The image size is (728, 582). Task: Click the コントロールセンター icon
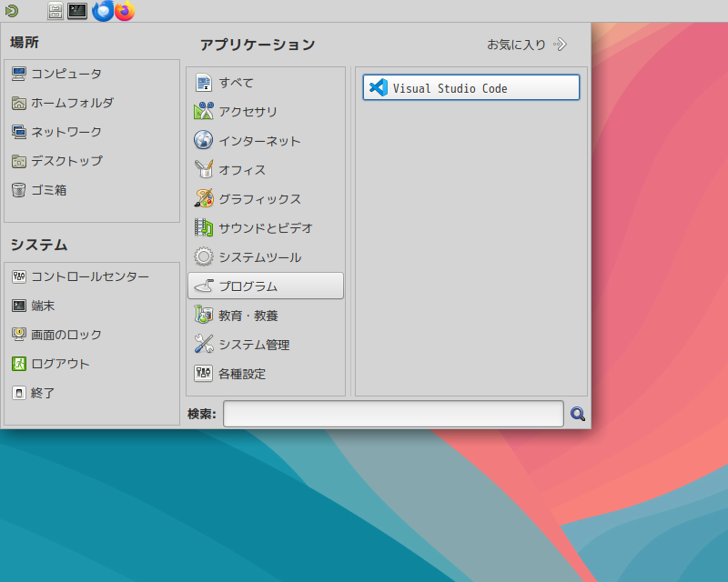click(18, 276)
